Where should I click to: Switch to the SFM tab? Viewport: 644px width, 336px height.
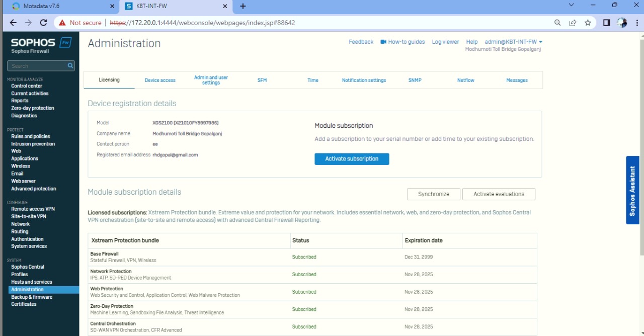click(x=262, y=80)
